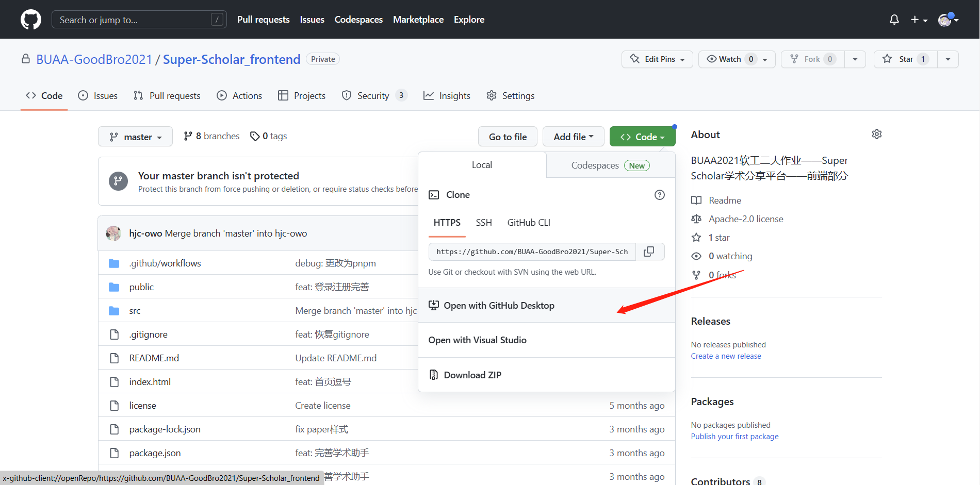
Task: Open the repository Settings tab
Action: pos(511,96)
